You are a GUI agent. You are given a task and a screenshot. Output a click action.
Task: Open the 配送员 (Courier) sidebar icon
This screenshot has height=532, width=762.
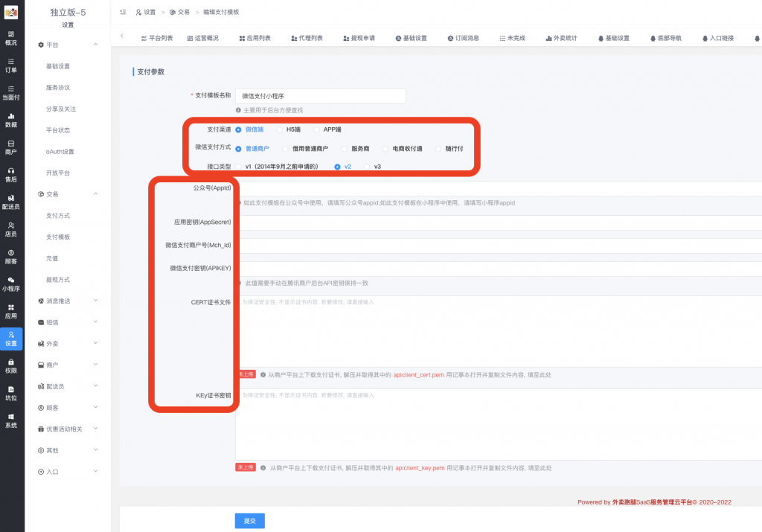(11, 201)
